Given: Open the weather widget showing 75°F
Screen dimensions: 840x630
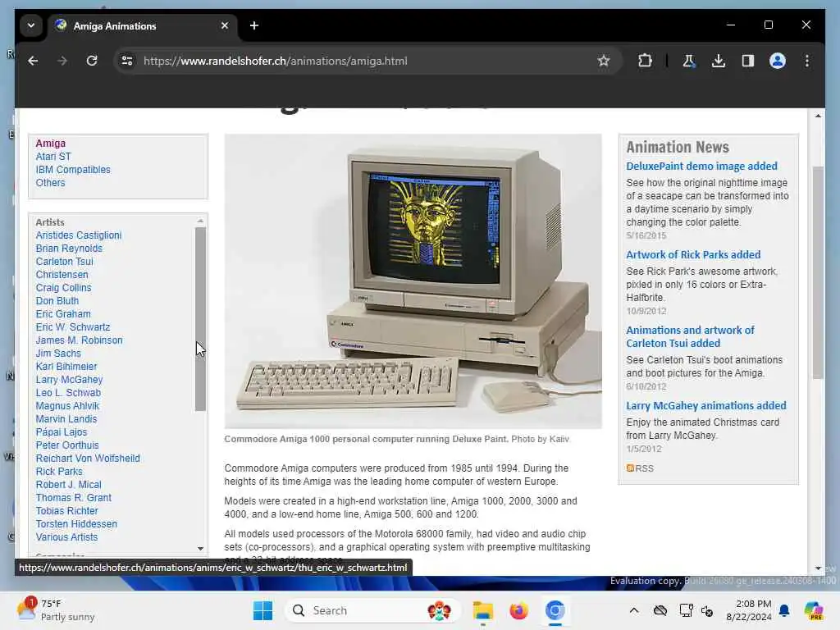Looking at the screenshot, I should tap(57, 610).
